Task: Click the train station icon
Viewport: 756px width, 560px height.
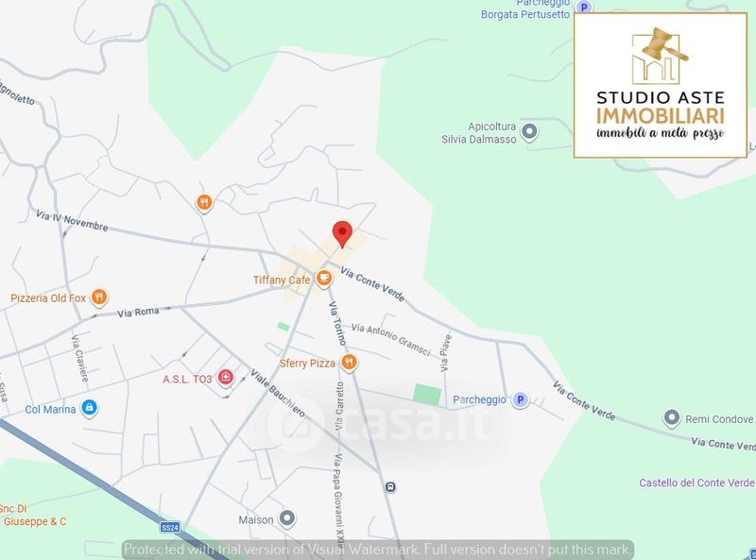Action: [389, 486]
